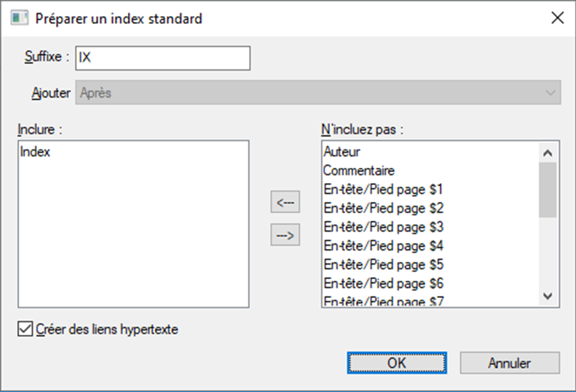
Task: Cancel the dialog with Annuler
Action: [510, 363]
